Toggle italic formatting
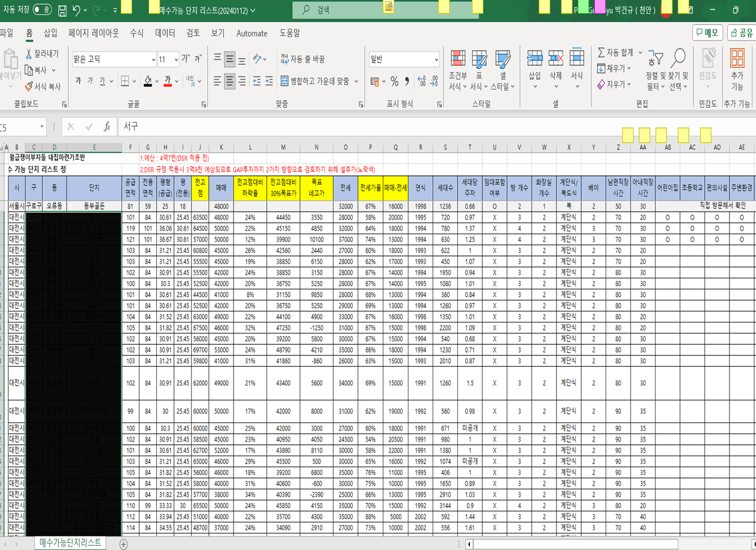The height and width of the screenshot is (550, 756). coord(90,81)
